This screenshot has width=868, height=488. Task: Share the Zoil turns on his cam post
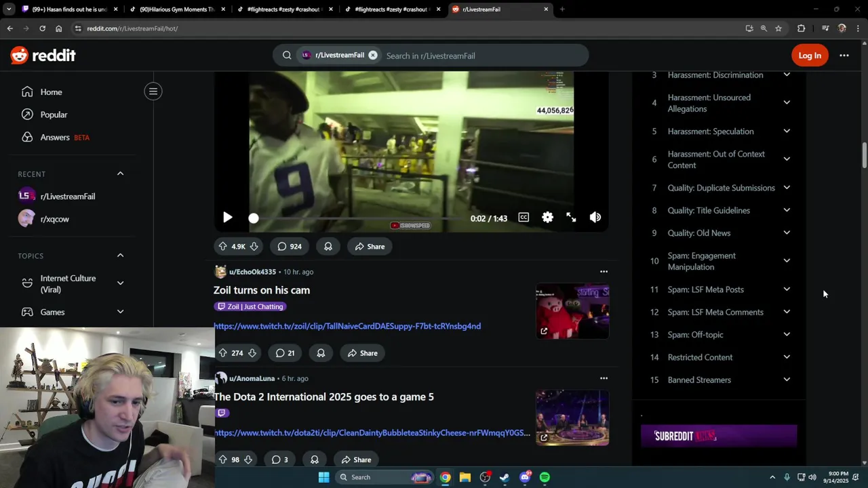tap(362, 353)
